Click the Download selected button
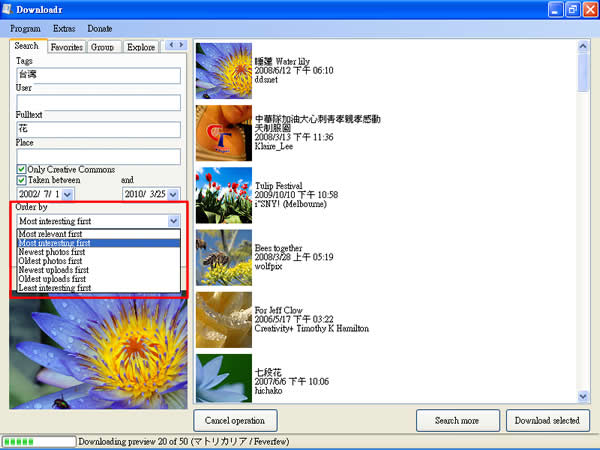This screenshot has height=450, width=600. (548, 421)
